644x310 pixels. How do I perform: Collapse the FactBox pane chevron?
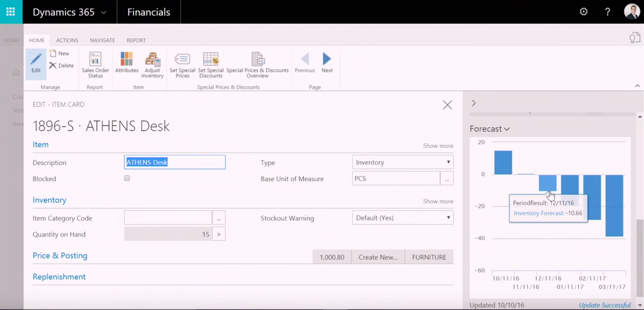tap(473, 103)
